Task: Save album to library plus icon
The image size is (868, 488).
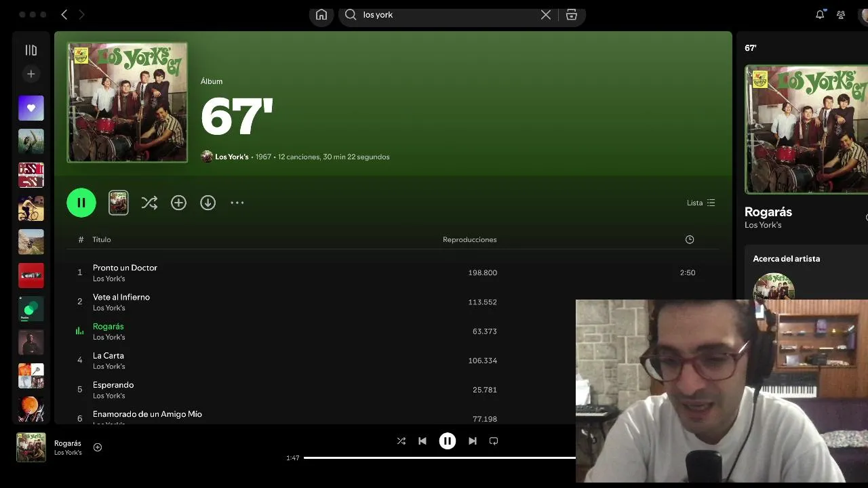Action: click(178, 203)
